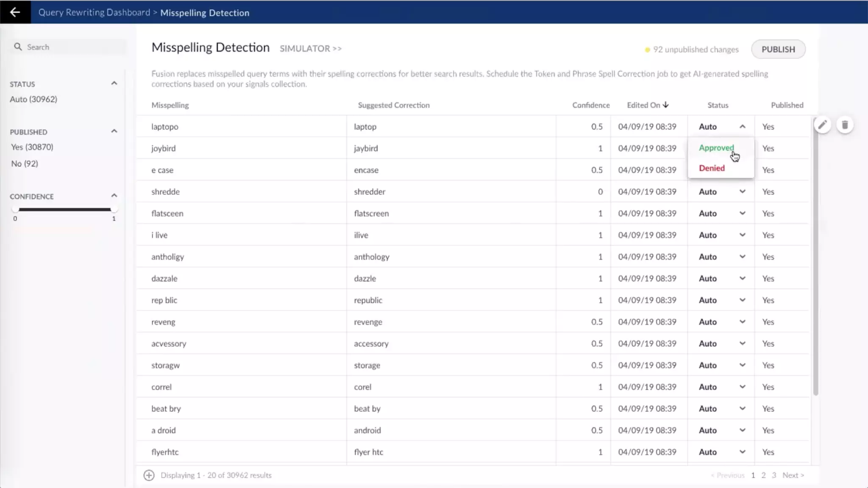The image size is (868, 488).
Task: Click the trash delete icon
Action: coord(845,125)
